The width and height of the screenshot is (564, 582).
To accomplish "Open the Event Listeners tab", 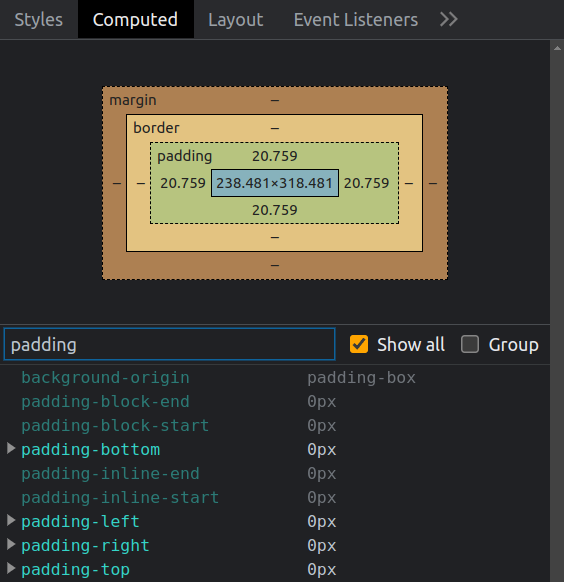I will click(x=355, y=19).
